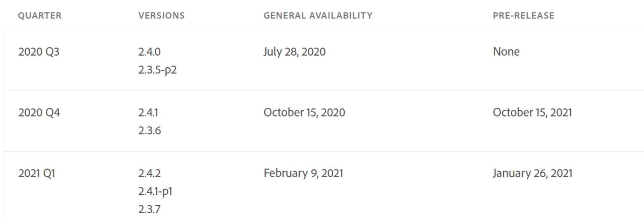Click the VERSIONS column header
The height and width of the screenshot is (218, 644).
161,15
